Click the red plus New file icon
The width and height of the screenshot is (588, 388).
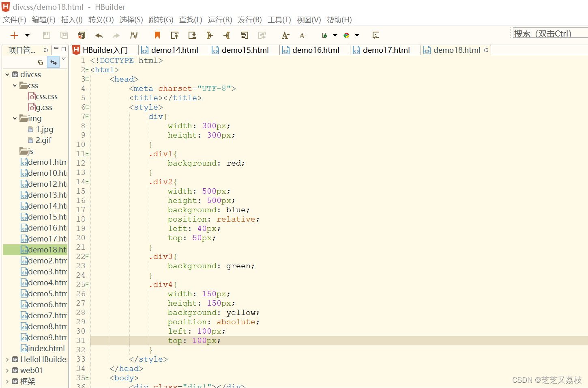click(14, 35)
